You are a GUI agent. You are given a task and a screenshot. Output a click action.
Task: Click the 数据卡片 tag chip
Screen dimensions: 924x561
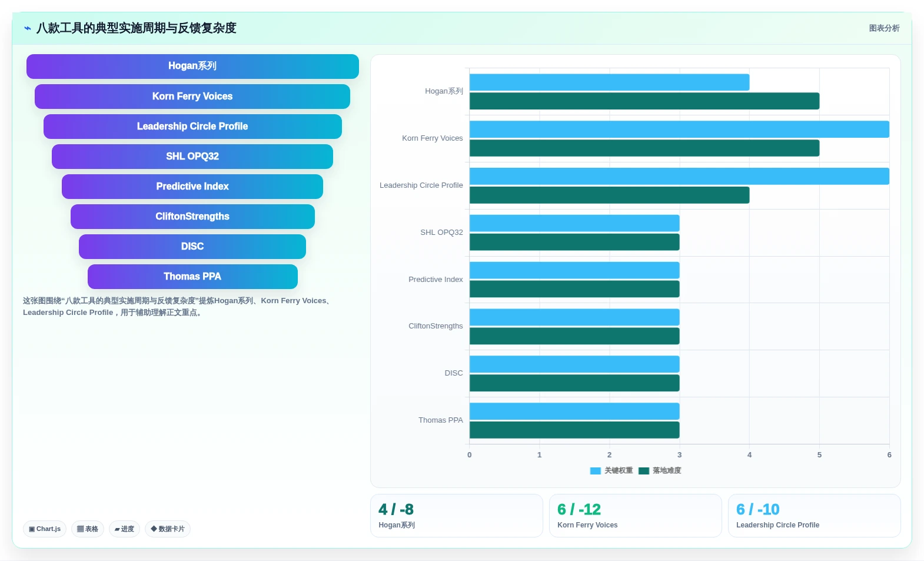pos(168,529)
